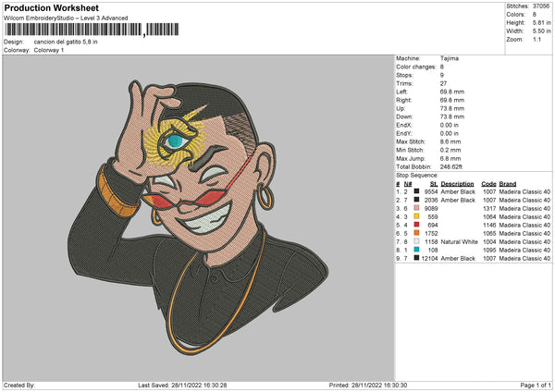
Task: Click the 'EndX:' label
Action: tap(404, 125)
